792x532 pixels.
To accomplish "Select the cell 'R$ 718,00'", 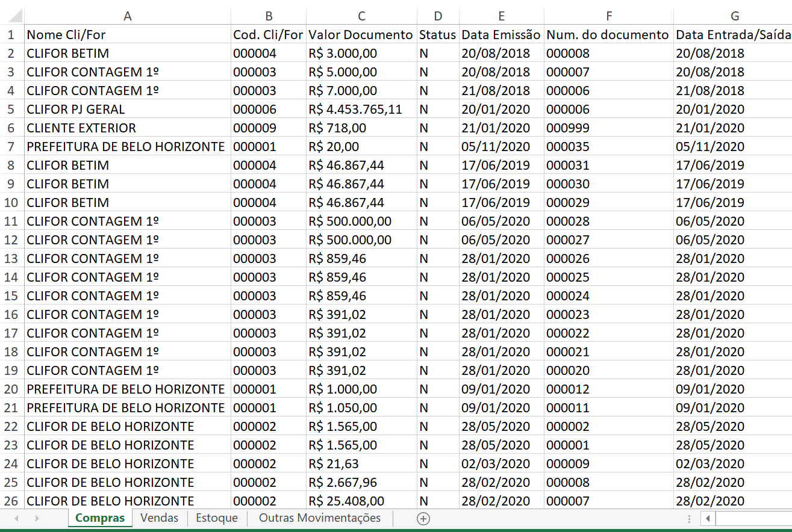I will click(x=361, y=128).
